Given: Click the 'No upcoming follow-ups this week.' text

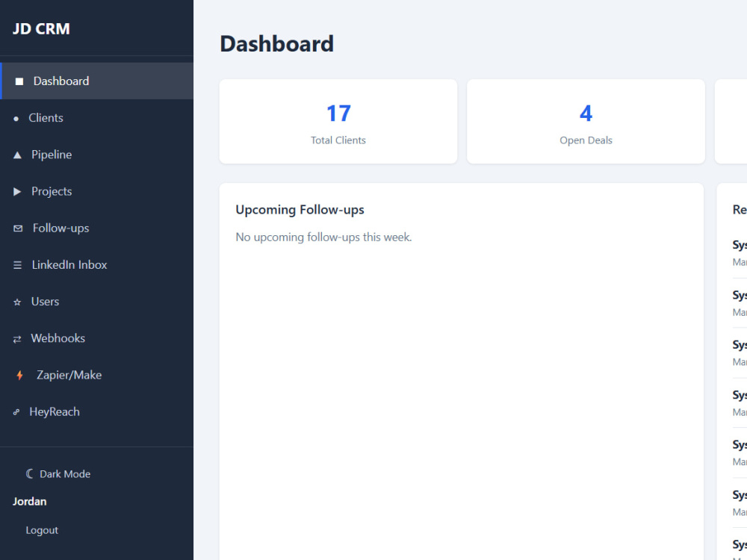Looking at the screenshot, I should tap(323, 237).
